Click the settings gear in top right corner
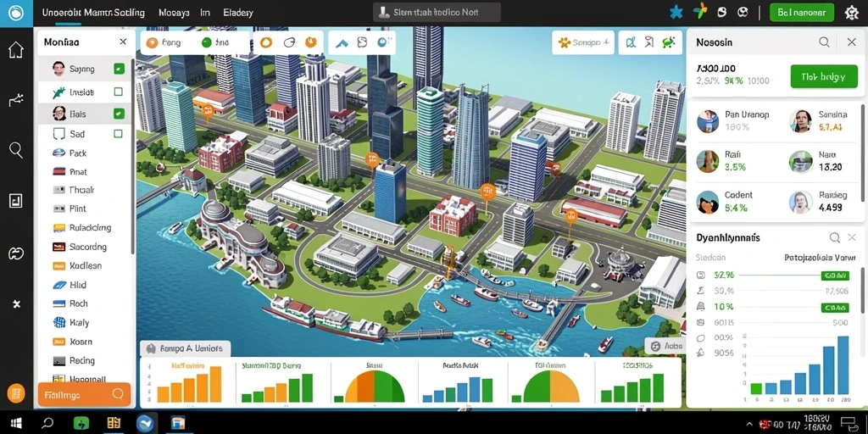The width and height of the screenshot is (868, 434). point(851,13)
